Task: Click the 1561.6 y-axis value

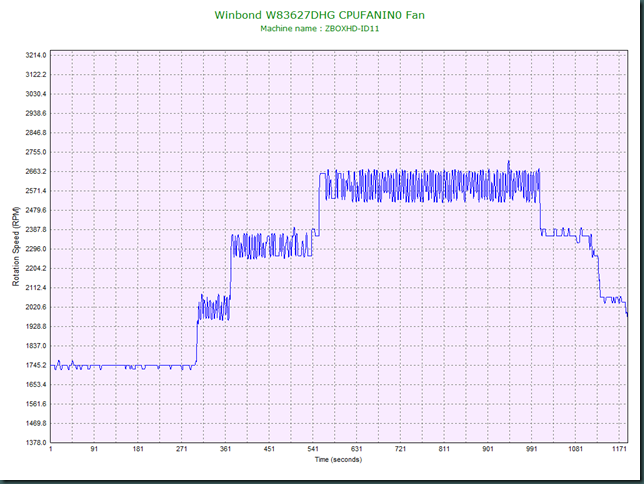Action: 36,404
